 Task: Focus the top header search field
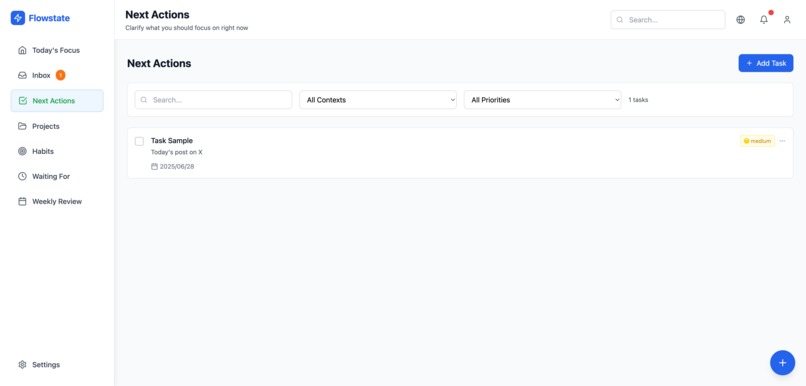(668, 20)
